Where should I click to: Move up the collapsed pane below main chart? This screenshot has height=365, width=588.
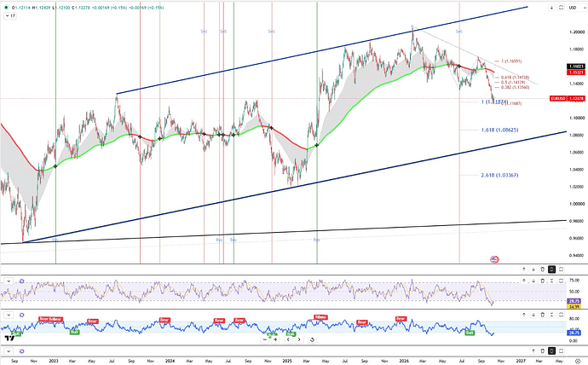click(x=524, y=269)
